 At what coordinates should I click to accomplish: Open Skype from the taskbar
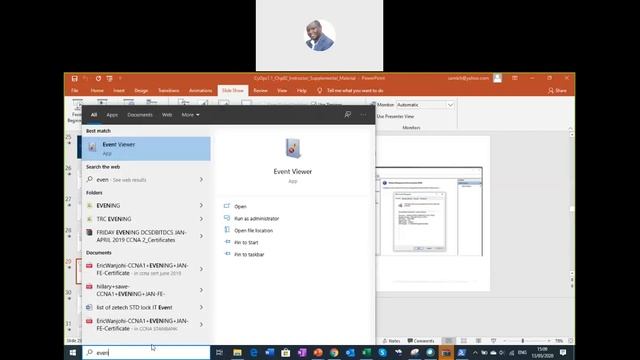click(382, 353)
